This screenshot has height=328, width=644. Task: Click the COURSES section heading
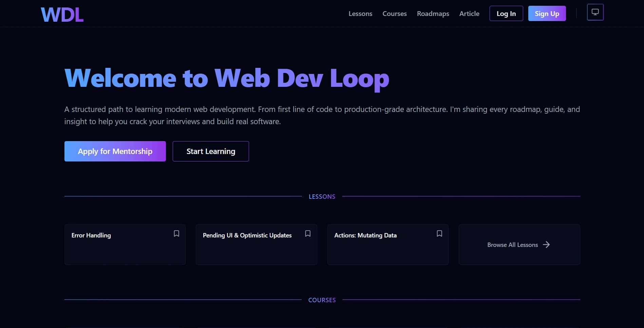pos(322,300)
